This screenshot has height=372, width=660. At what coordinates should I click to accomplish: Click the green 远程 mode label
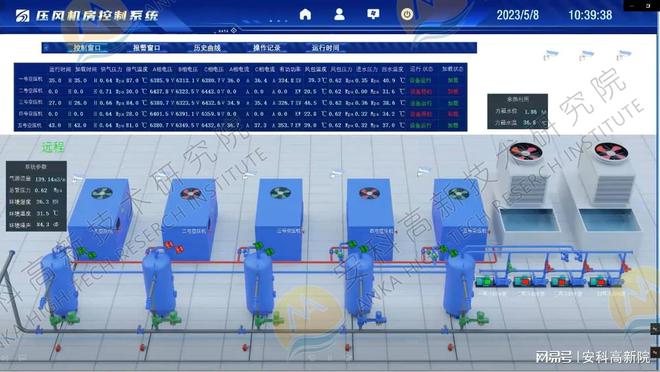(x=53, y=147)
